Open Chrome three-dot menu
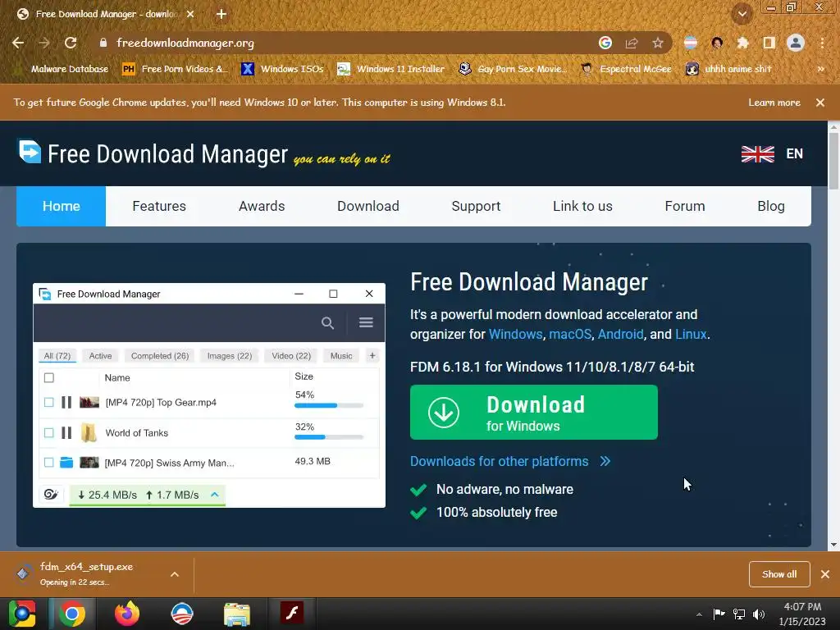 click(x=822, y=43)
